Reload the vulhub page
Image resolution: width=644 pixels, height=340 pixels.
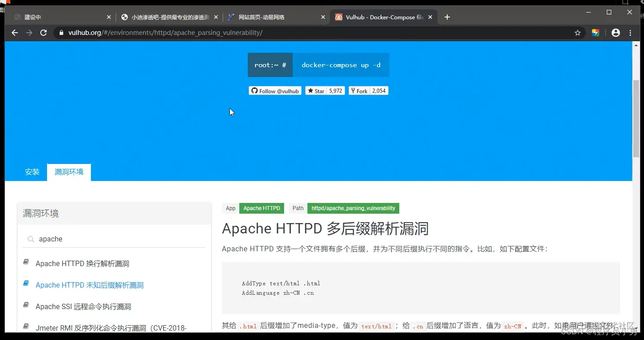click(43, 33)
